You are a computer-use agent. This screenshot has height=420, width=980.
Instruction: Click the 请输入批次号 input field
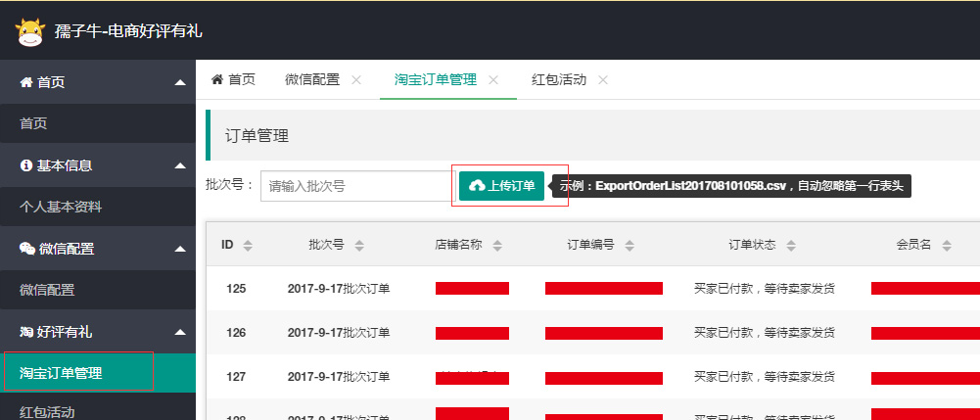click(358, 186)
